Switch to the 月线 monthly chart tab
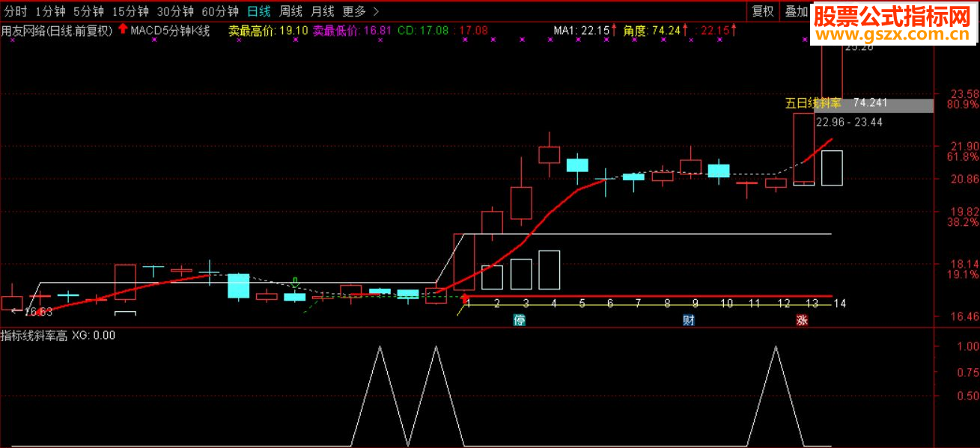 pyautogui.click(x=323, y=11)
